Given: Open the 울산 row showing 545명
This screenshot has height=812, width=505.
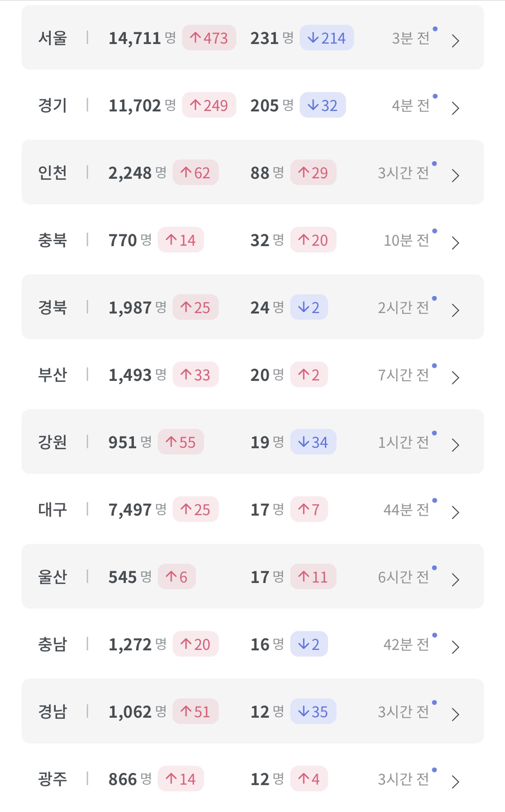Looking at the screenshot, I should click(x=252, y=576).
